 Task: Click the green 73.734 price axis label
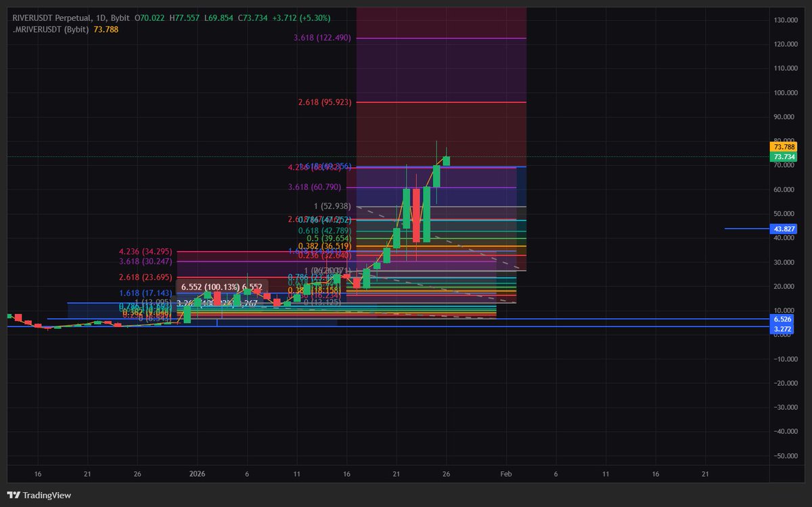tap(784, 156)
